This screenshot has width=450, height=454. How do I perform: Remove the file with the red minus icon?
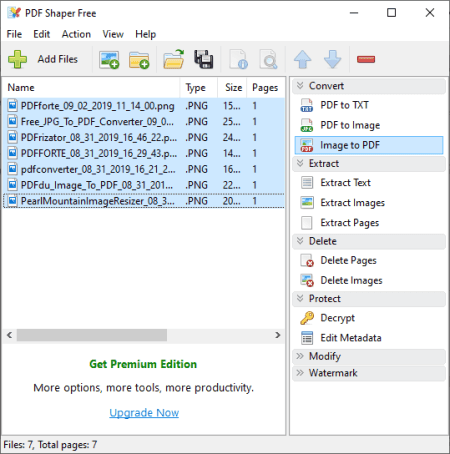click(x=366, y=59)
